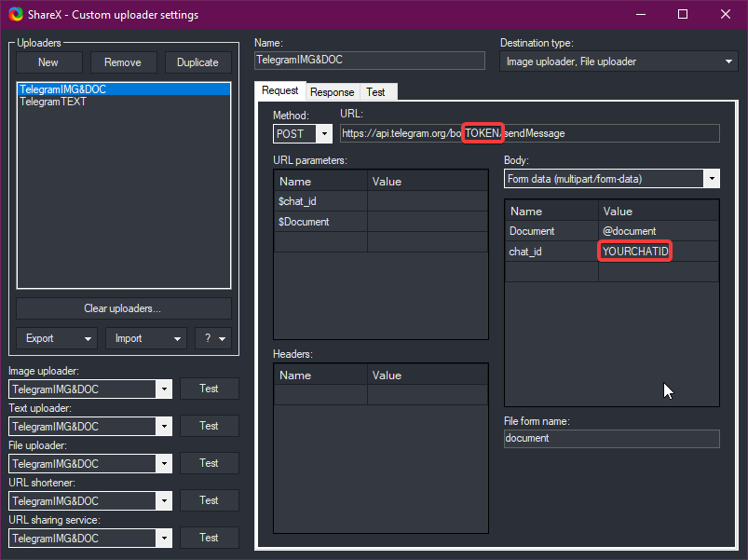Screen dimensions: 748x560
Task: Select the $Document URL parameter name cell
Action: click(320, 222)
